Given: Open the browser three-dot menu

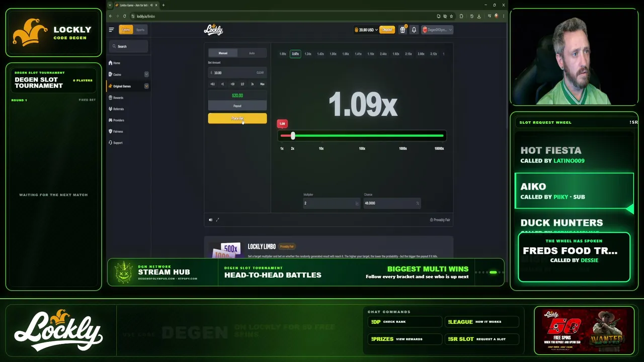Looking at the screenshot, I should (503, 16).
